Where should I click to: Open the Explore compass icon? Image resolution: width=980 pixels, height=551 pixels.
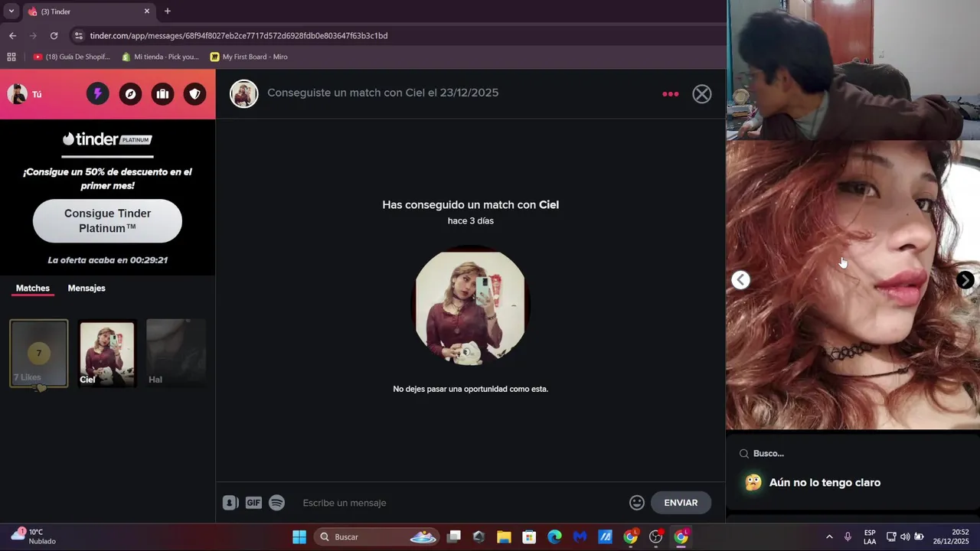[x=130, y=94]
